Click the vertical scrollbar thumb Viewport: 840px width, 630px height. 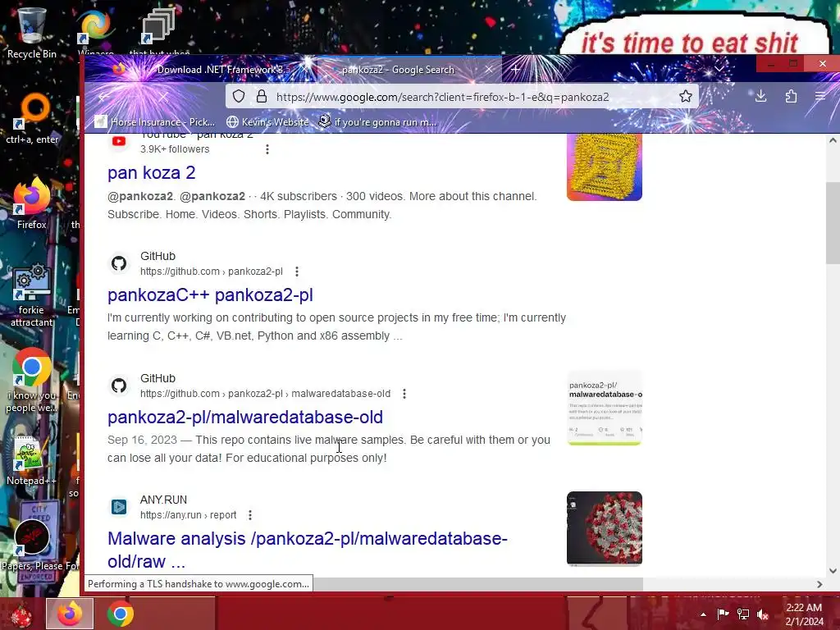click(833, 222)
